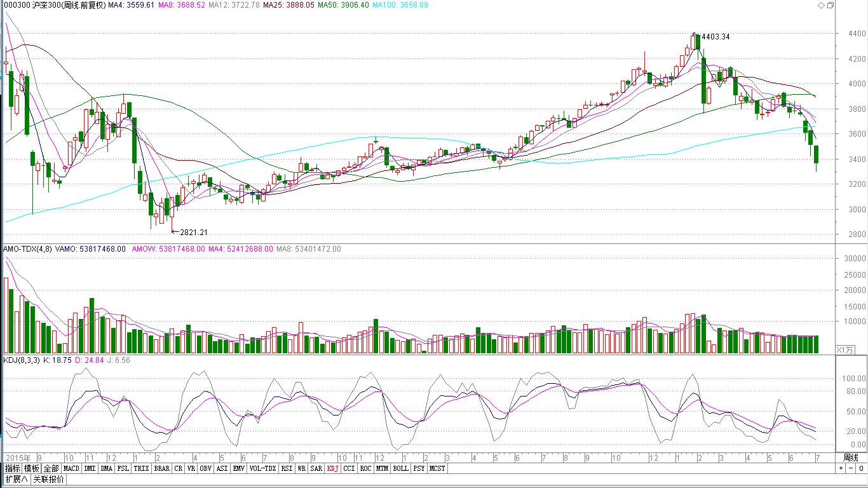This screenshot has height=488, width=868.
Task: Switch indicator to ASI
Action: click(222, 468)
